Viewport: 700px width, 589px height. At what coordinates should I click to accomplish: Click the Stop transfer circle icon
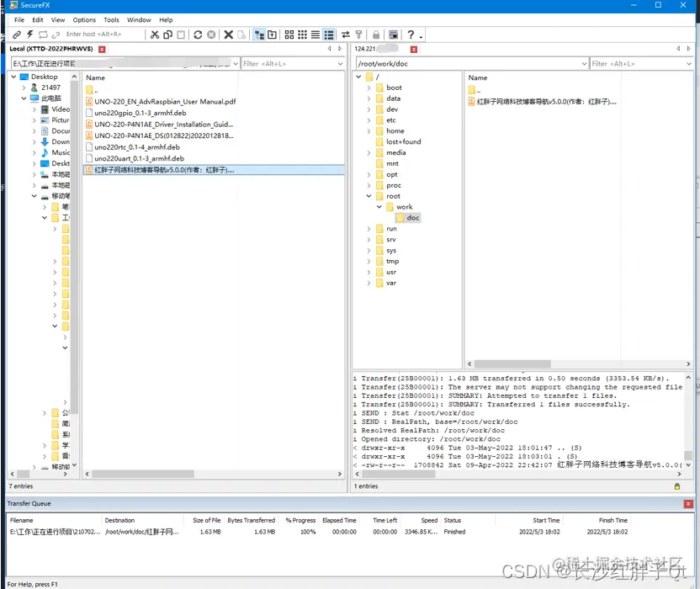[x=211, y=34]
